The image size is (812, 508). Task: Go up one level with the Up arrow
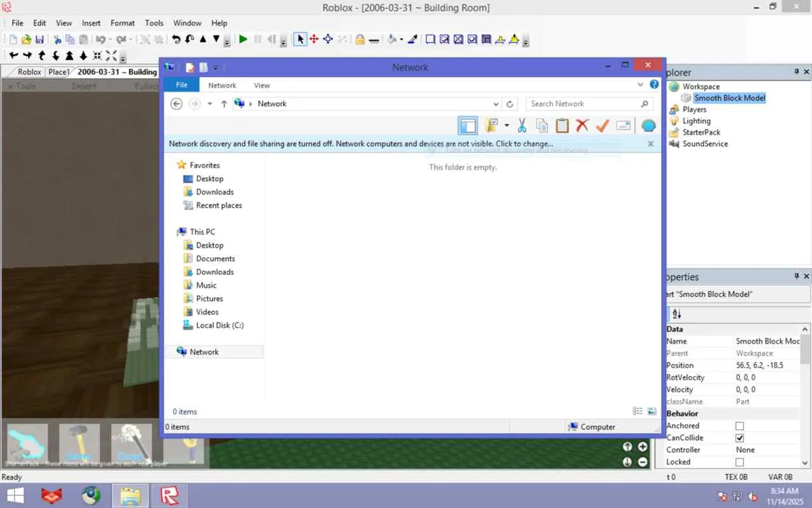224,104
